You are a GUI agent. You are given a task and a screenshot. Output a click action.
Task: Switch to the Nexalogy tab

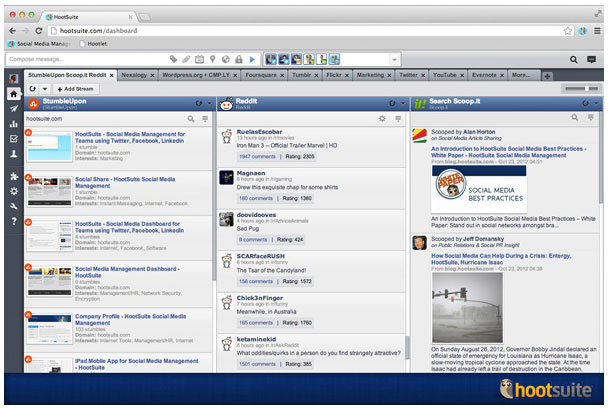click(x=134, y=75)
